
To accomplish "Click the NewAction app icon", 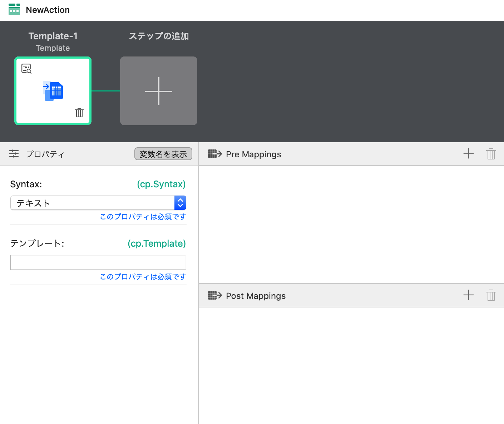I will 14,10.
